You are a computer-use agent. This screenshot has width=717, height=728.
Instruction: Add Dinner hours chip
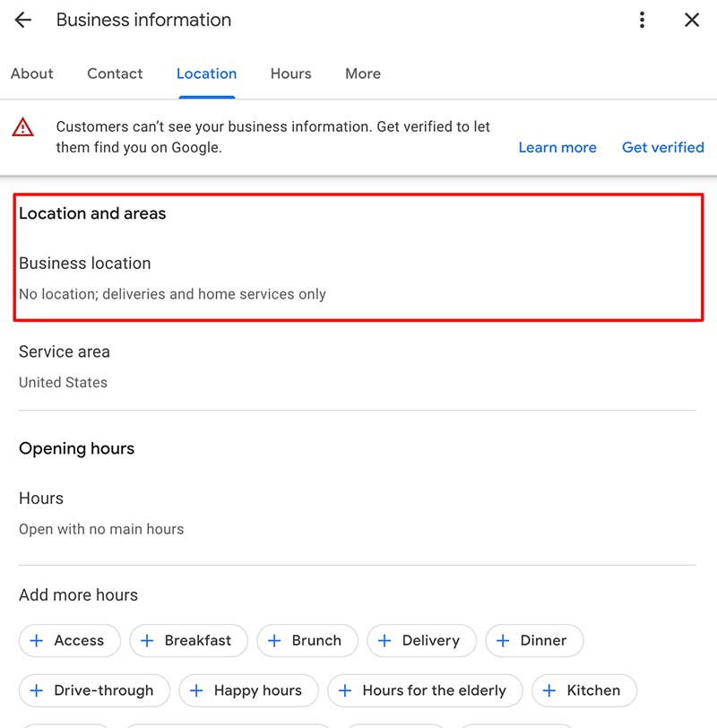(534, 640)
